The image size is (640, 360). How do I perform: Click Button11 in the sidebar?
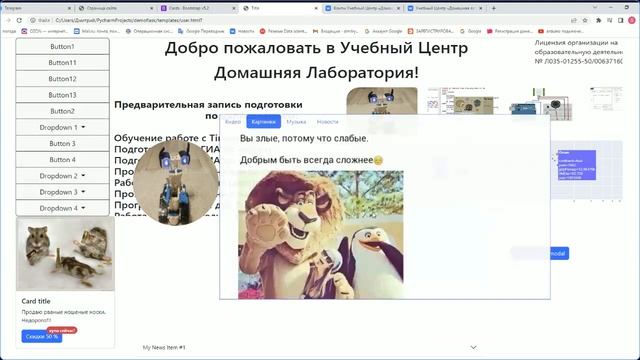tap(62, 62)
